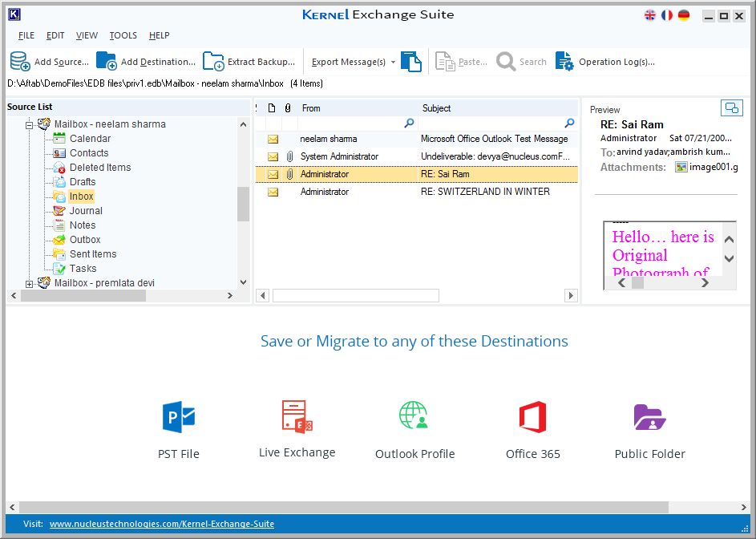
Task: Click the Paste toolbar icon
Action: (x=445, y=62)
